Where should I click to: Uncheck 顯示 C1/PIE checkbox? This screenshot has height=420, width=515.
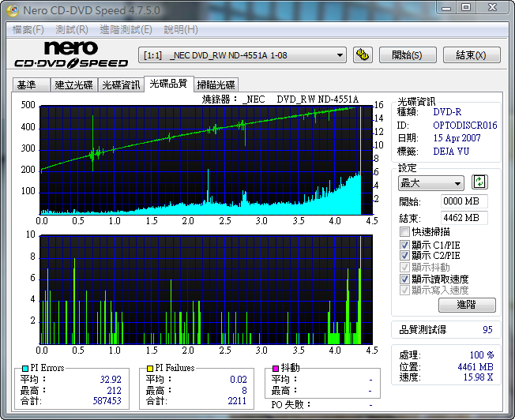tap(404, 245)
